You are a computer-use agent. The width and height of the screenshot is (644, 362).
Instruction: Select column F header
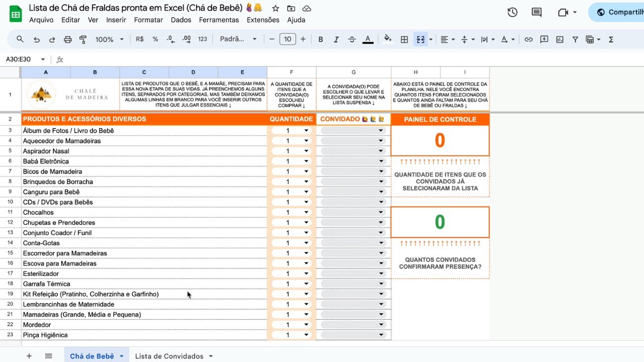tap(291, 72)
